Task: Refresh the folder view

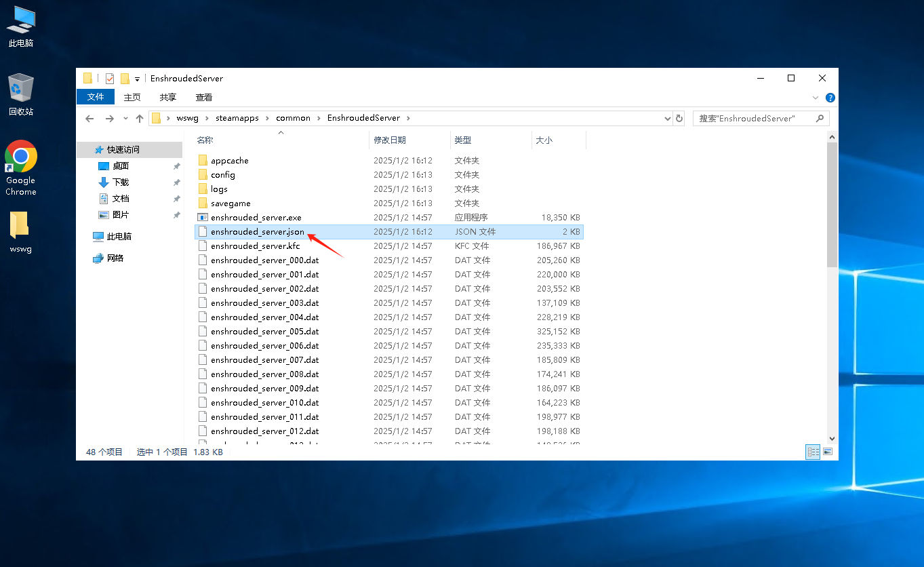Action: point(679,118)
